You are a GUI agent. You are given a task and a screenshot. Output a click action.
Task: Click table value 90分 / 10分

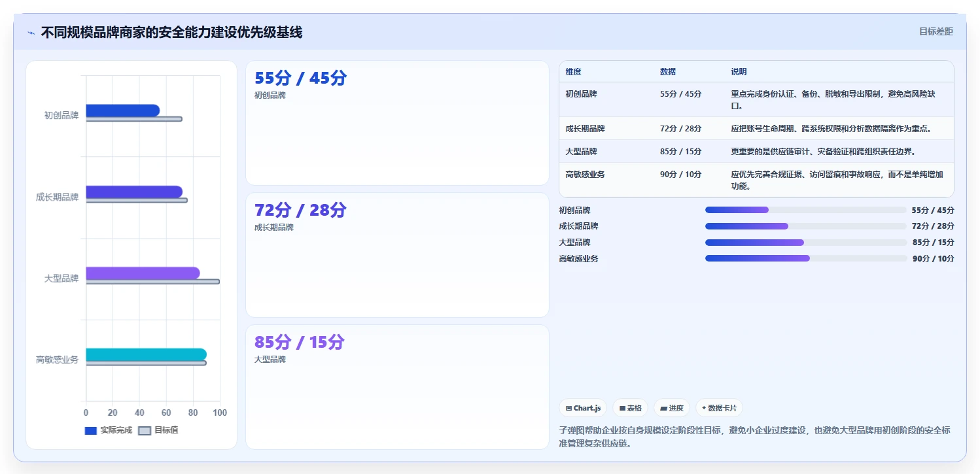tap(681, 175)
